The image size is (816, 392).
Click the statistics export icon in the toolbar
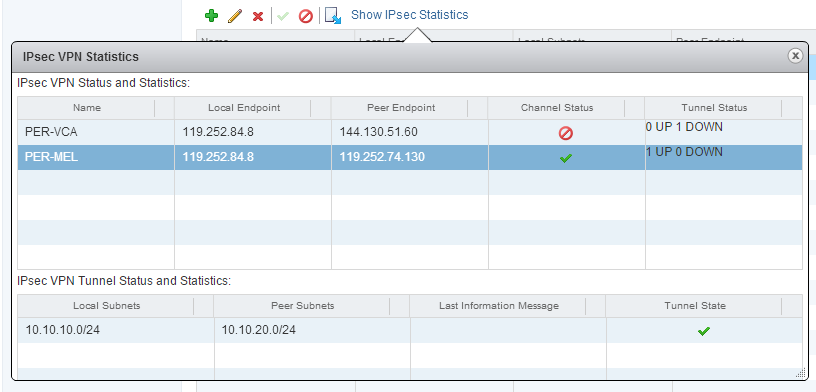tap(333, 16)
